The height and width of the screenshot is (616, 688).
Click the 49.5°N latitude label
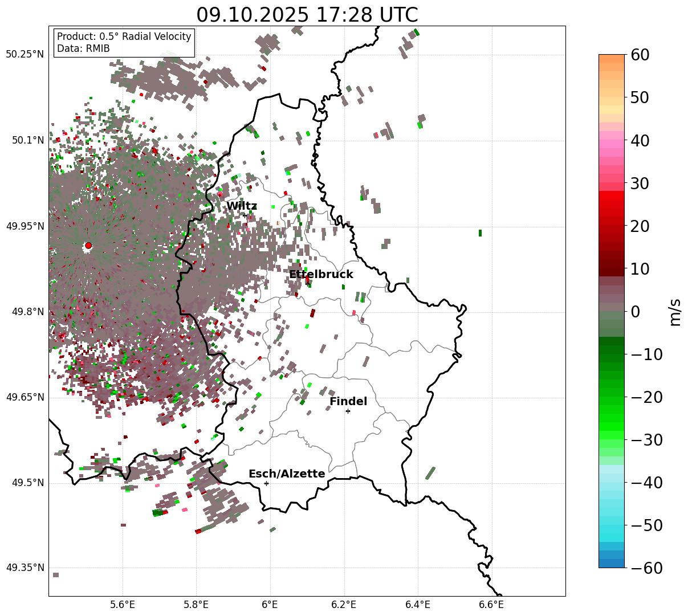click(27, 483)
